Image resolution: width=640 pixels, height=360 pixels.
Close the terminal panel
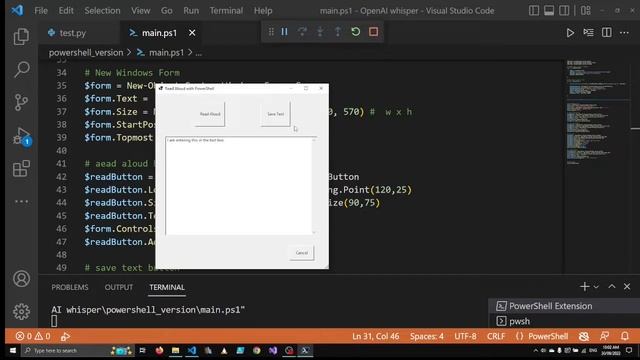pos(627,287)
